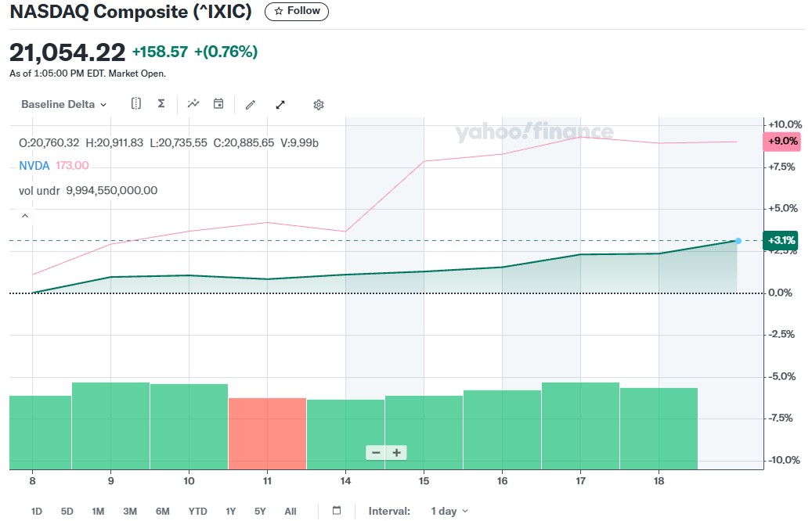The image size is (812, 521).
Task: Select the 6M range
Action: pos(163,511)
